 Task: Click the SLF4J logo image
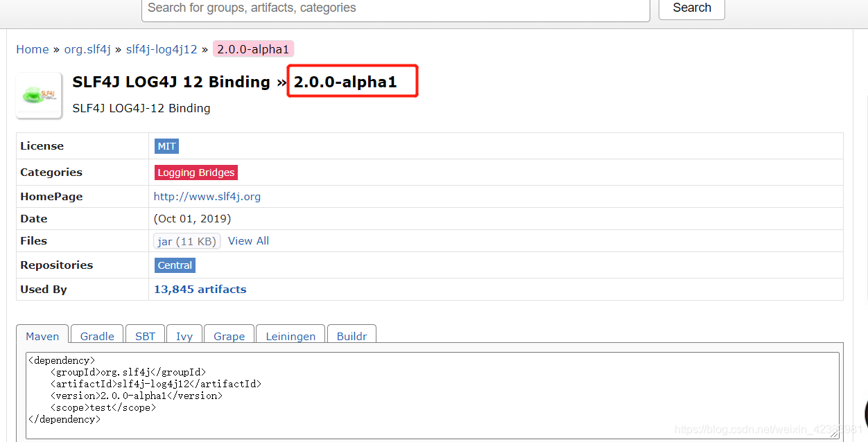click(39, 95)
